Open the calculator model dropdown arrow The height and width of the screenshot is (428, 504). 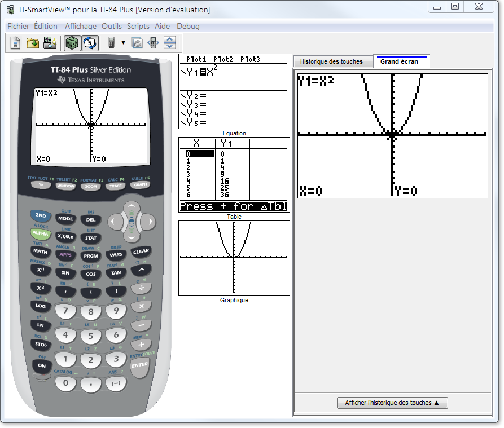coord(123,42)
